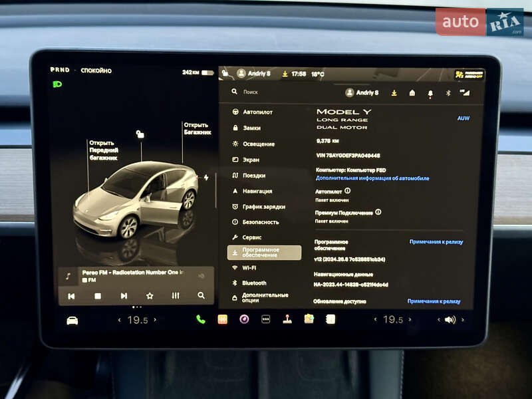
Task: Tap Открыть Передний багажник frunk
Action: (104, 150)
